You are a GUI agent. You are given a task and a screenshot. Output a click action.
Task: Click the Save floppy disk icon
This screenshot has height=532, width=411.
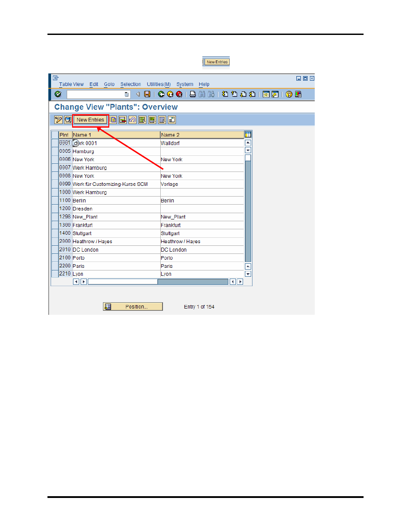click(x=147, y=94)
